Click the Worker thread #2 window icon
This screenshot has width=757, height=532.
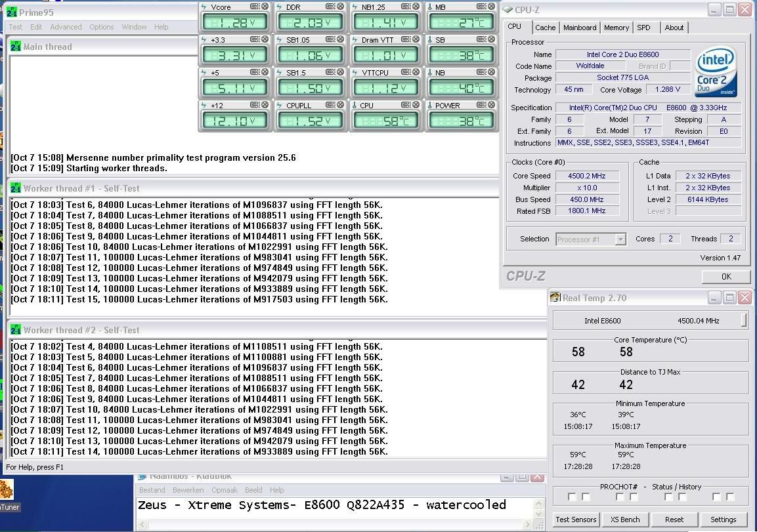16,330
